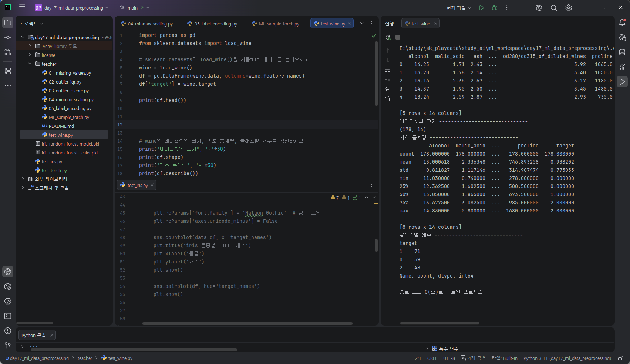Collapse the teacher folder

(x=30, y=64)
